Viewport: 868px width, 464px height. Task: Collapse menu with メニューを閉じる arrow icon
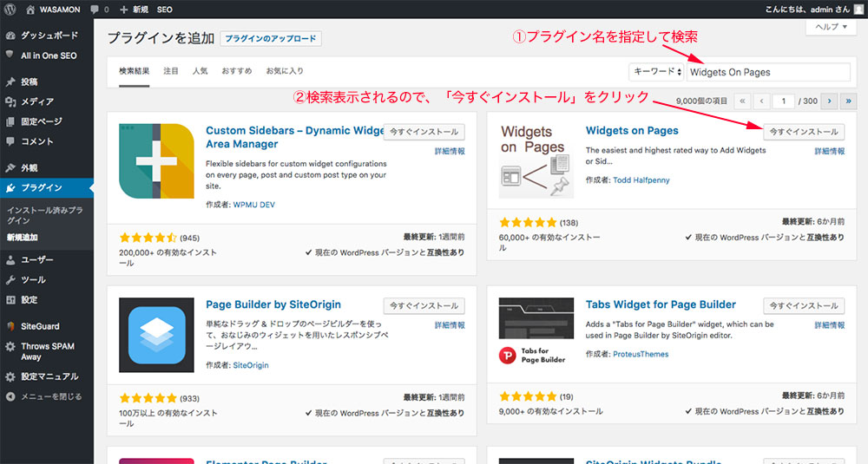tap(10, 396)
